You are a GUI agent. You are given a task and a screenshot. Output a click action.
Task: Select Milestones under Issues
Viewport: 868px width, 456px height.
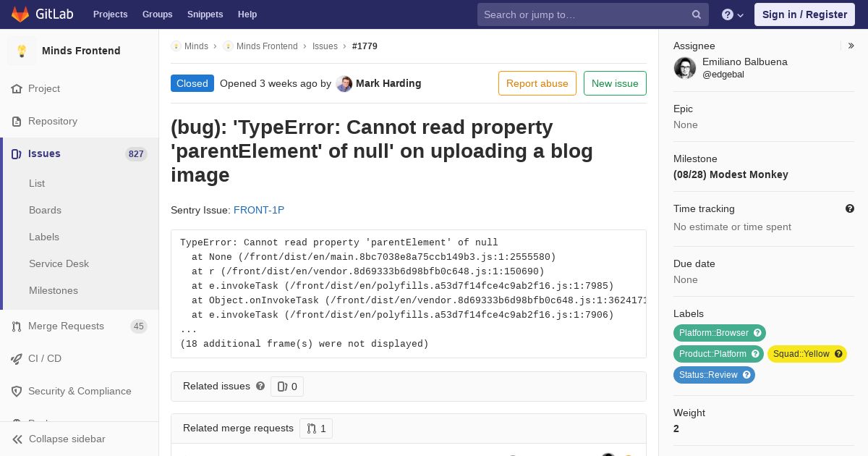tap(54, 291)
